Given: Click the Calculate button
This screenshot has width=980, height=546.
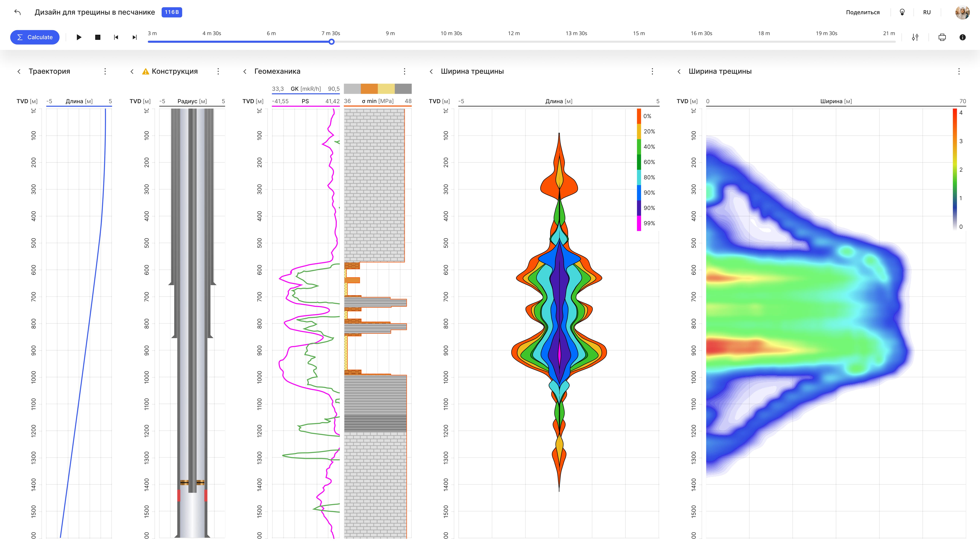Looking at the screenshot, I should click(x=35, y=37).
